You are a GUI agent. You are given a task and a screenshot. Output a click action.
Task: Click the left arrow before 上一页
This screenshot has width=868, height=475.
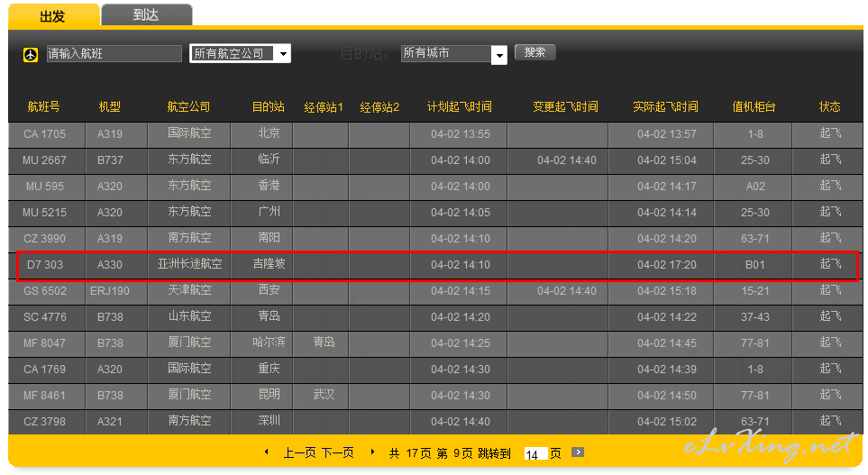(267, 452)
